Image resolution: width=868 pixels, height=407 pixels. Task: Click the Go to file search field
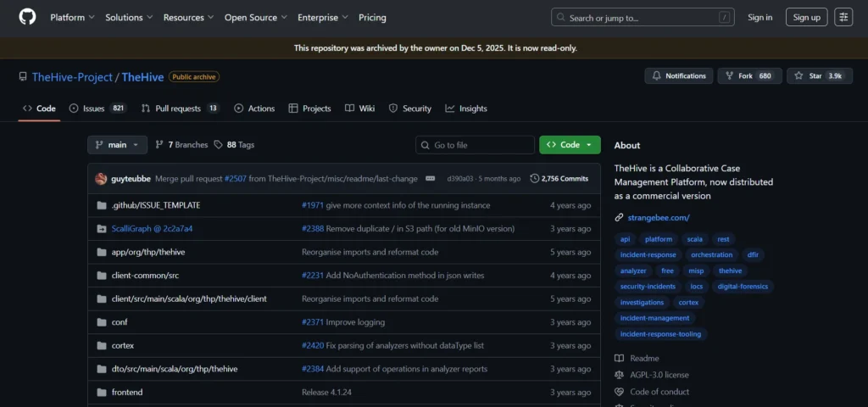(475, 145)
